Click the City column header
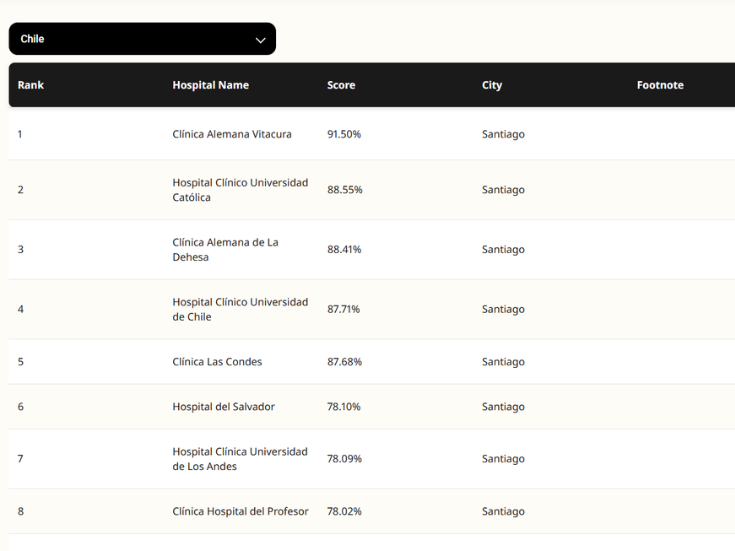Viewport: 735px width, 551px height. click(492, 86)
